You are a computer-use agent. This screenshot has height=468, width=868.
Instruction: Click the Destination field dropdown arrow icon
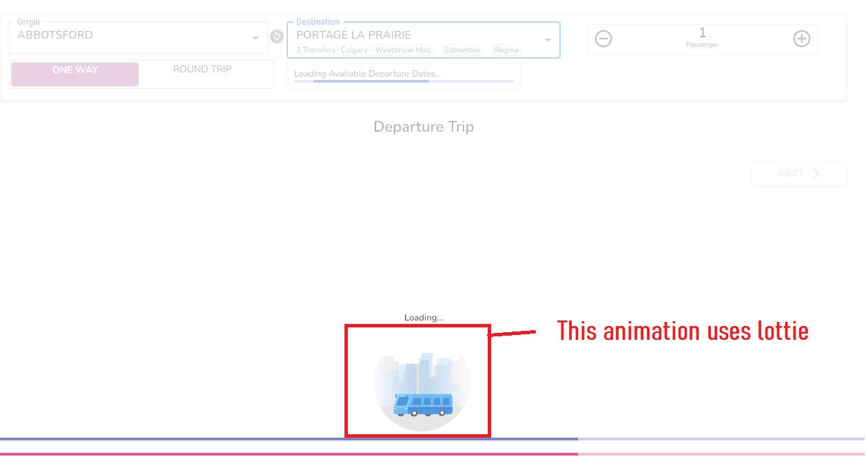pos(548,40)
